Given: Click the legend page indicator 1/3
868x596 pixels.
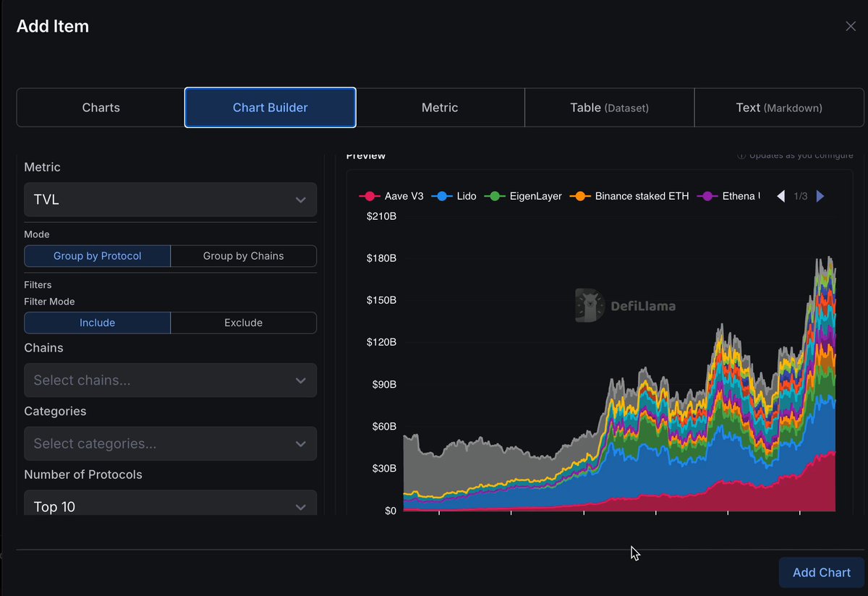Looking at the screenshot, I should coord(800,196).
